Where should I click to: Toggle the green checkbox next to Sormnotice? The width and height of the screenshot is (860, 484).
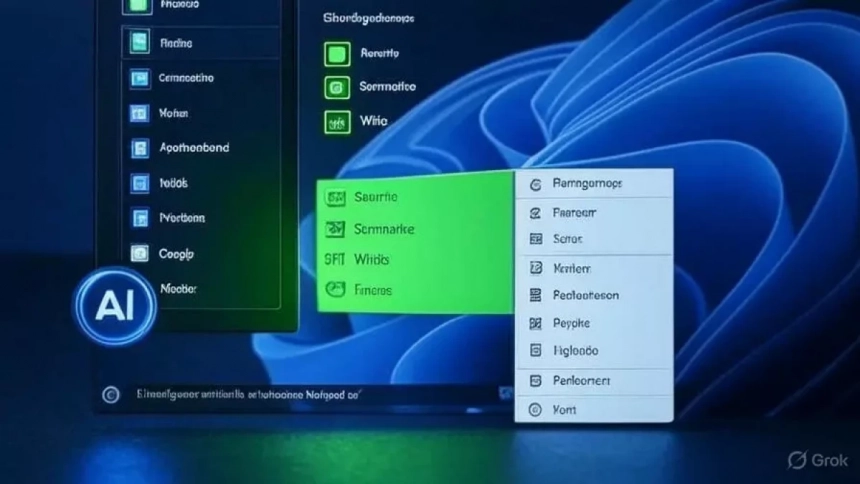point(337,88)
